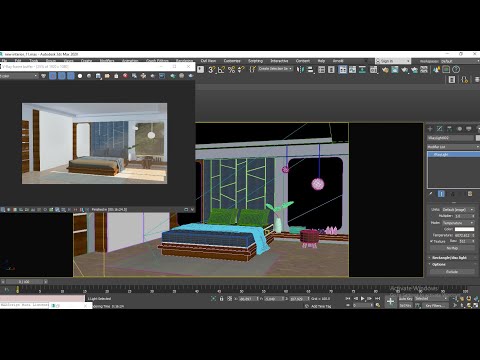Click the No Map texture button
This screenshot has width=480, height=360.
(x=452, y=248)
